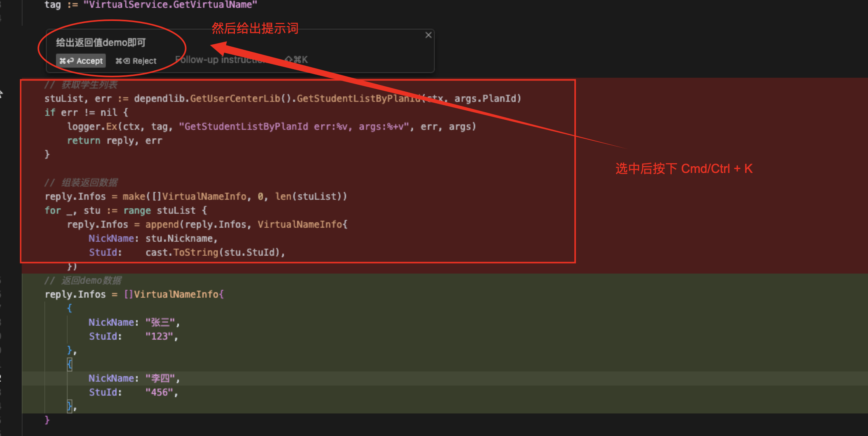Image resolution: width=868 pixels, height=436 pixels.
Task: Click the removed "return reply, err" line
Action: 114,141
